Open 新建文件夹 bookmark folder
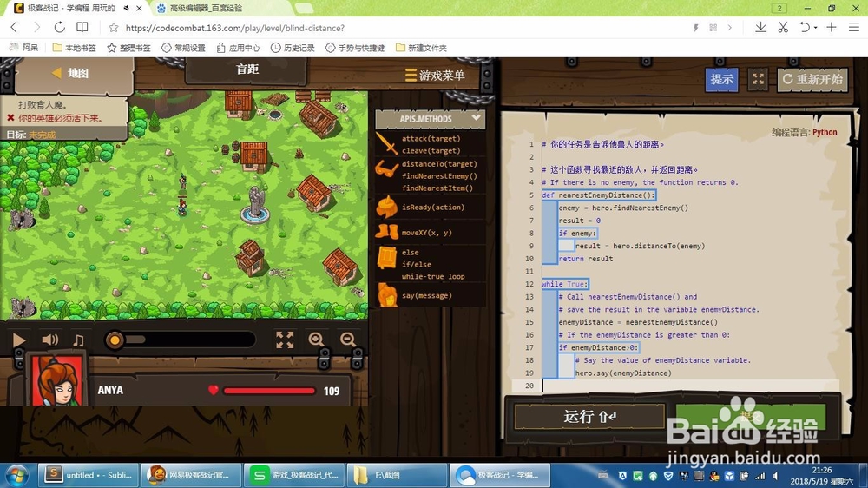Screen dimensions: 868x488 click(x=421, y=48)
